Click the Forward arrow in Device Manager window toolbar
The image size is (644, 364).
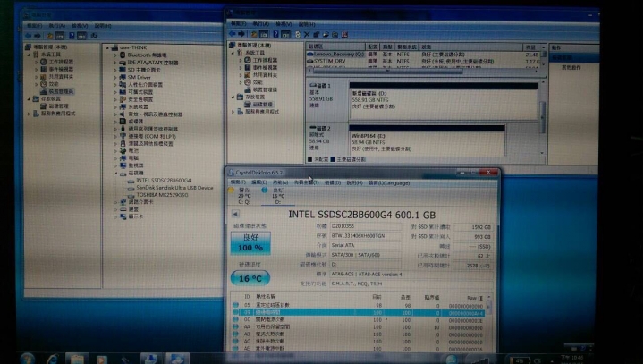point(38,36)
